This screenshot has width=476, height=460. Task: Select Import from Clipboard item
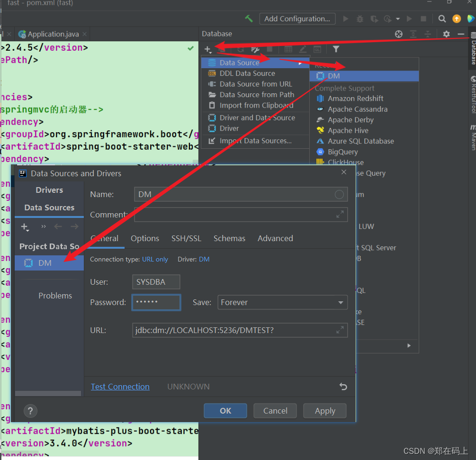[255, 105]
